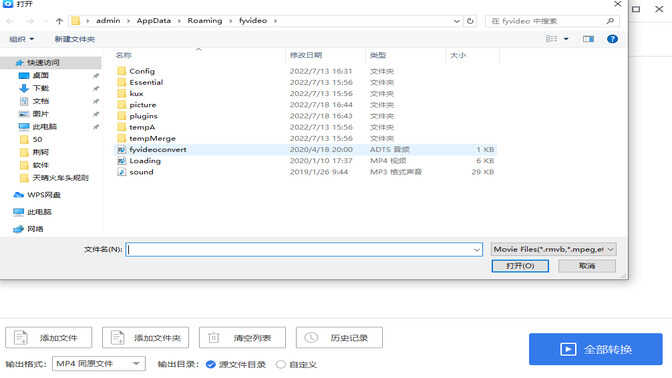Select the pinned 此电脑 sidebar item
Viewport: 672px width, 378px height.
point(44,127)
